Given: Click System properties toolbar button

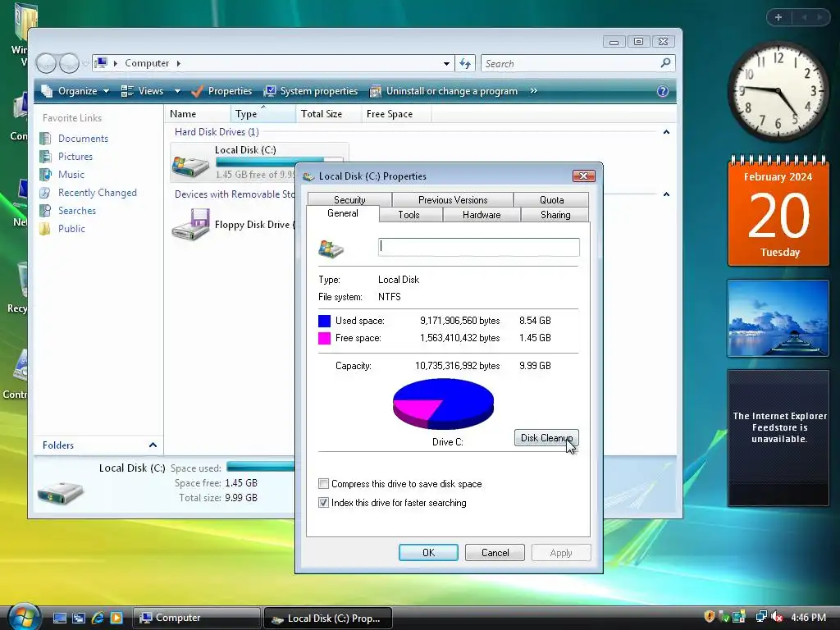Looking at the screenshot, I should [311, 91].
